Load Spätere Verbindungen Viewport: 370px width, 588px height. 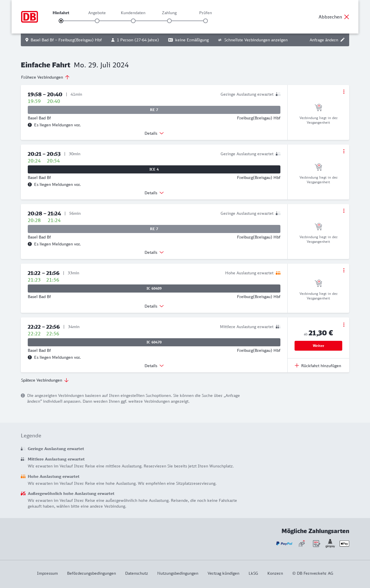point(45,380)
